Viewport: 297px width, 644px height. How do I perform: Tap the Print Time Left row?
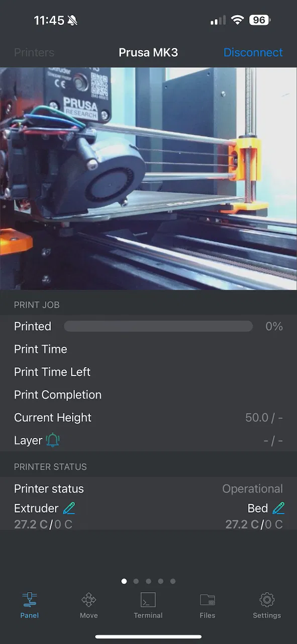pos(148,372)
